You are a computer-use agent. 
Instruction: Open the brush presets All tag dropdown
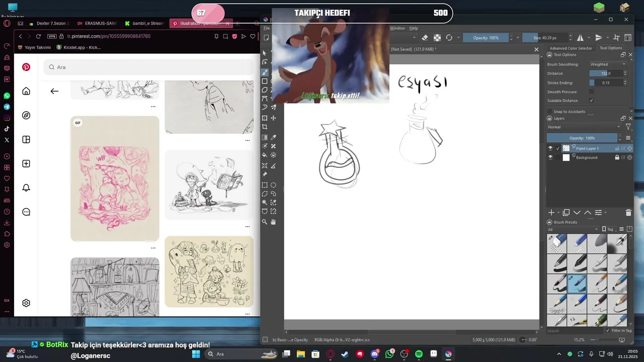pos(573,229)
